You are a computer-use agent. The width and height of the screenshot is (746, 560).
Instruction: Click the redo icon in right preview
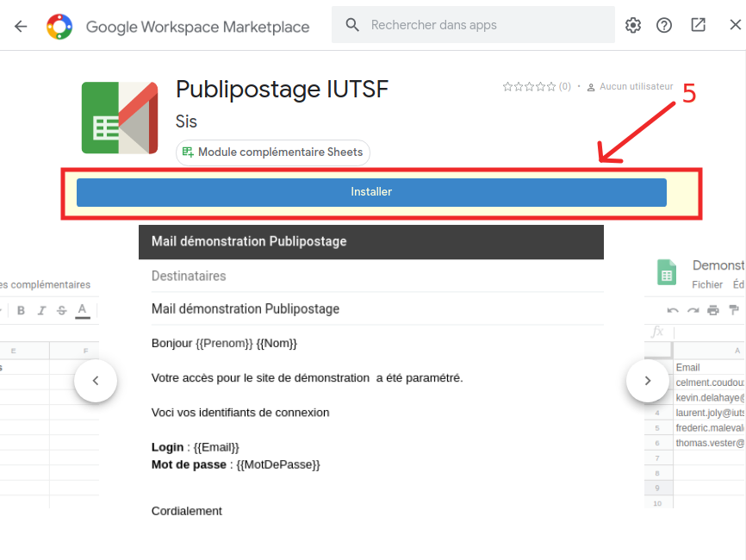coord(693,311)
